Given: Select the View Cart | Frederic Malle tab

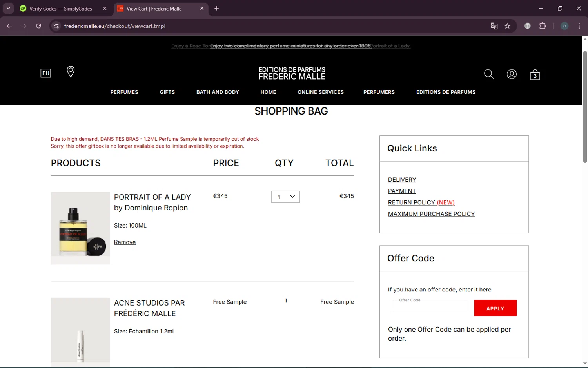Looking at the screenshot, I should pyautogui.click(x=154, y=8).
